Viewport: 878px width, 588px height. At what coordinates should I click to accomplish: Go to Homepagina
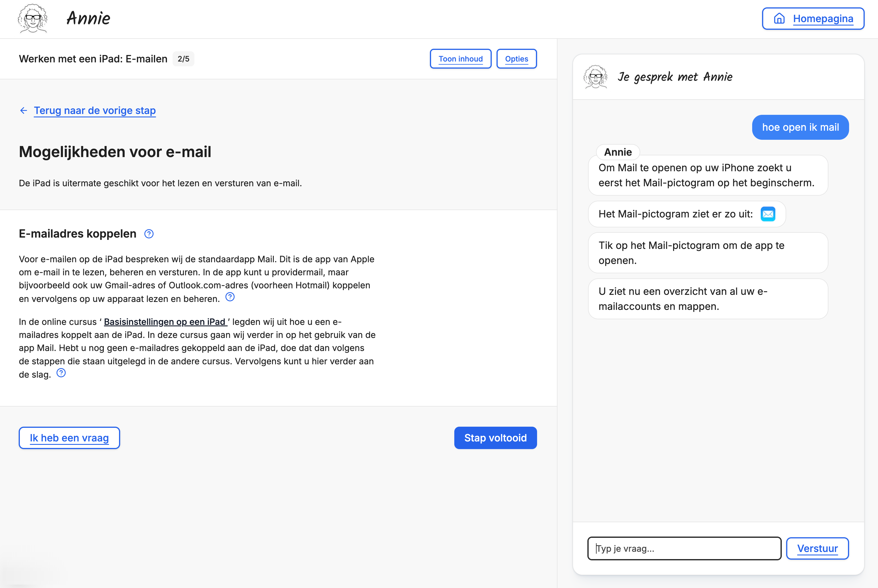[x=823, y=18]
